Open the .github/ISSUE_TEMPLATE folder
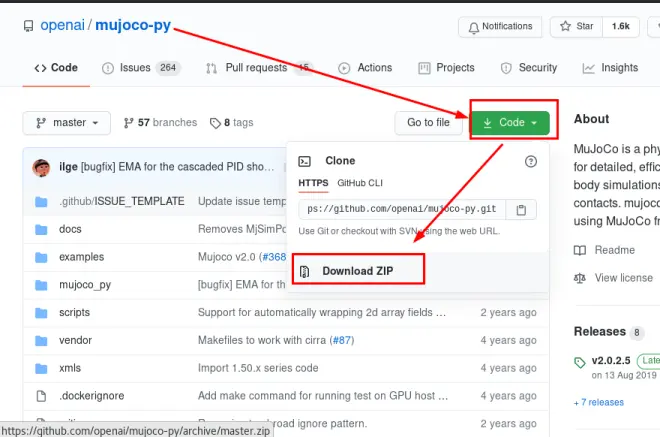Image resolution: width=660 pixels, height=437 pixels. pos(122,201)
